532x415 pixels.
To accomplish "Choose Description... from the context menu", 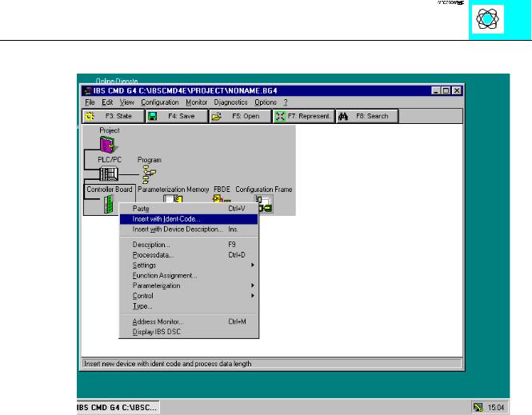I will [189, 245].
